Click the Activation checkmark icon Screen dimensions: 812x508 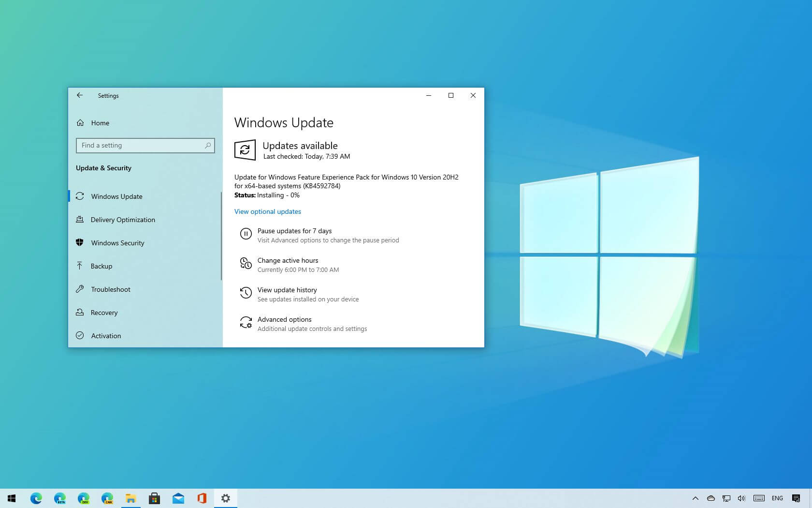coord(80,335)
